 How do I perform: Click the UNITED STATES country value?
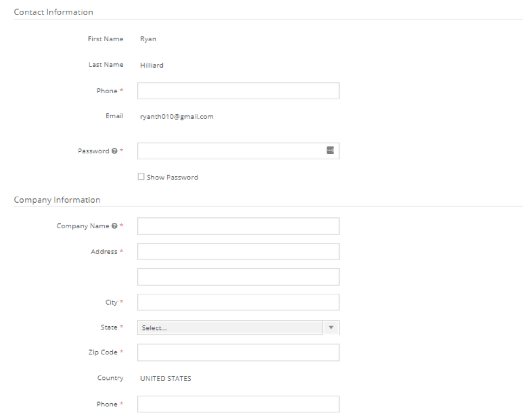click(x=165, y=379)
